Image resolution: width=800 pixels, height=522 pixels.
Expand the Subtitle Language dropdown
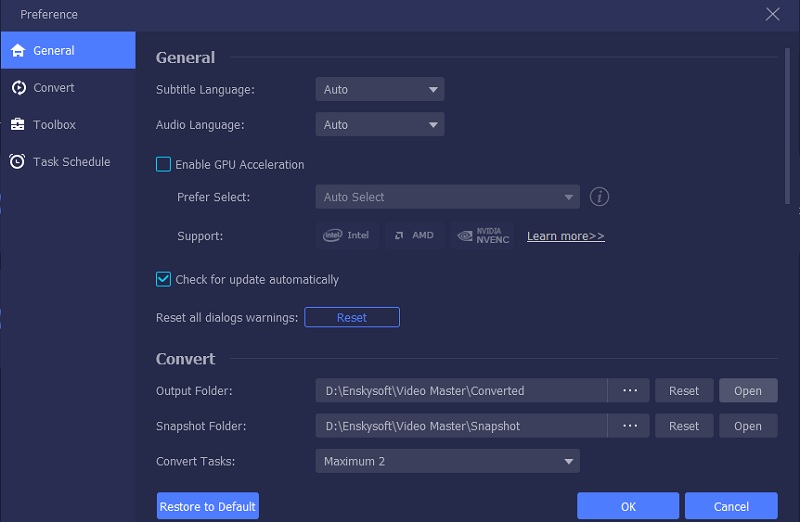point(379,90)
